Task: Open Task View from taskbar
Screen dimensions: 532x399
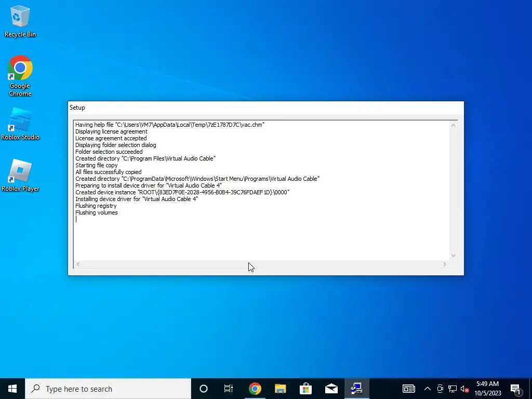Action: (229, 389)
